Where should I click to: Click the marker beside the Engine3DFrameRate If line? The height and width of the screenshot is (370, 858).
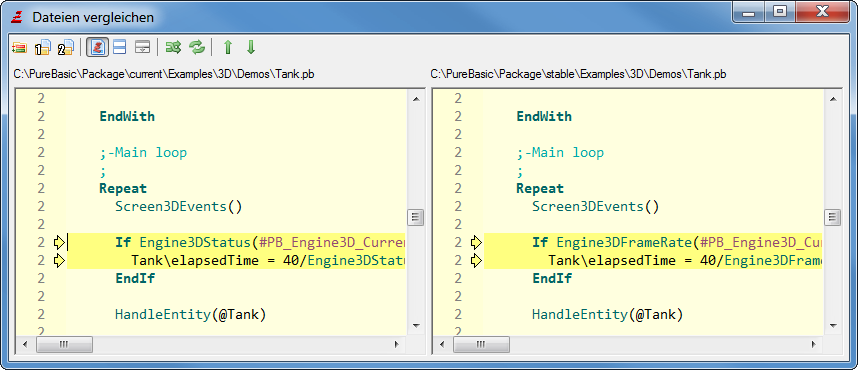(x=476, y=242)
